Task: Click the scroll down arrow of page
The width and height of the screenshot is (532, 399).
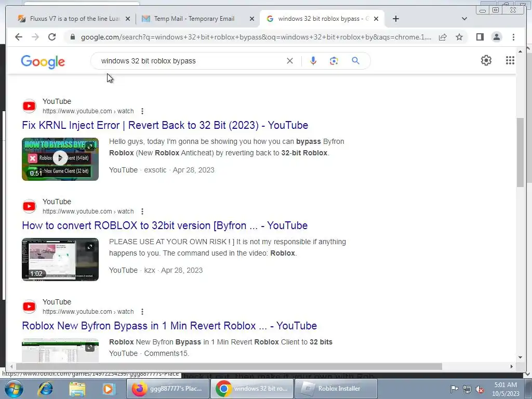Action: 520,357
